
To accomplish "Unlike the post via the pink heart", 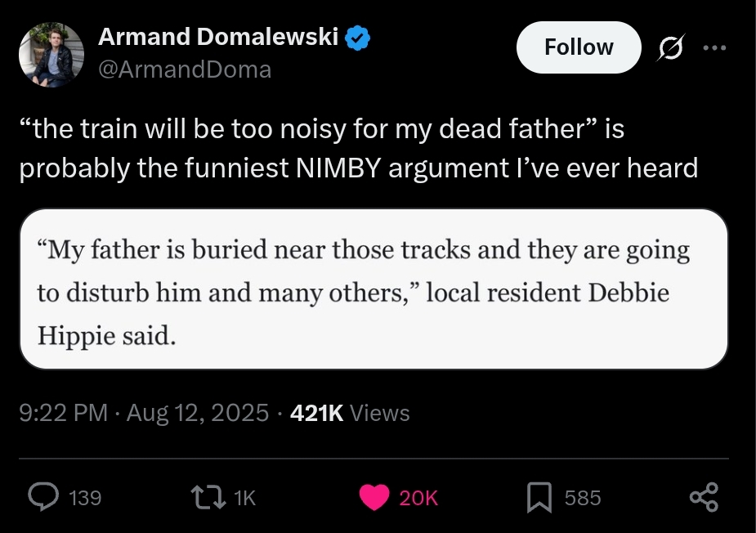I will coord(374,497).
